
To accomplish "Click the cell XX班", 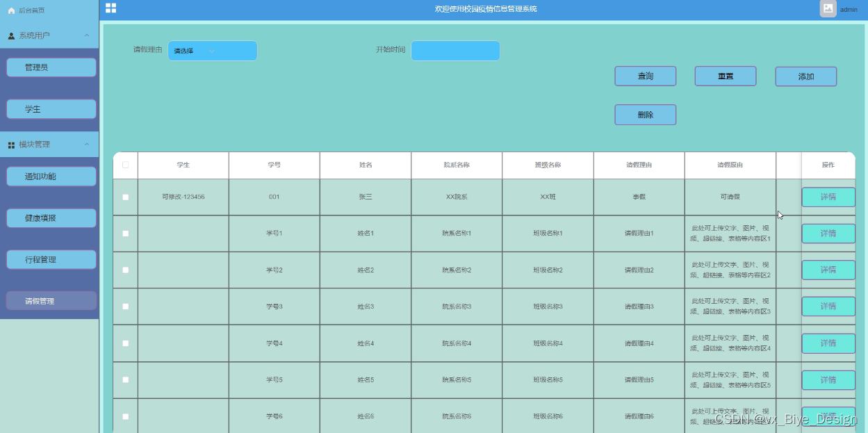I will tap(548, 197).
